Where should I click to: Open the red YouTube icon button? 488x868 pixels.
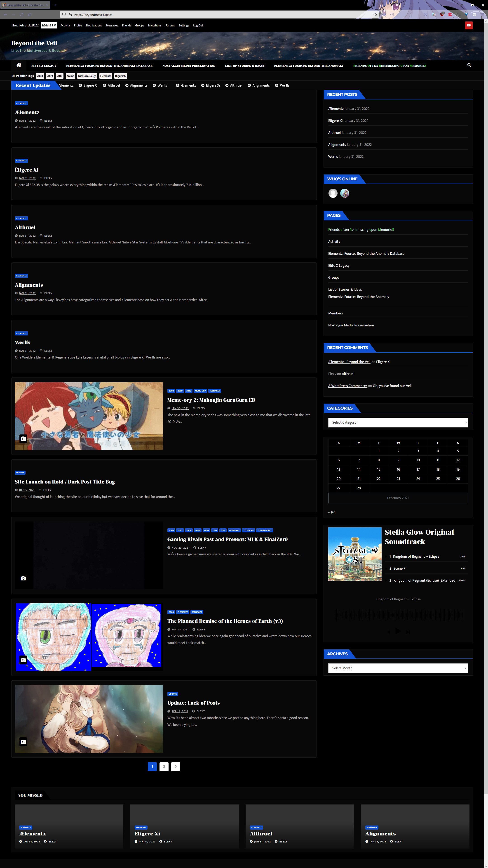(469, 25)
